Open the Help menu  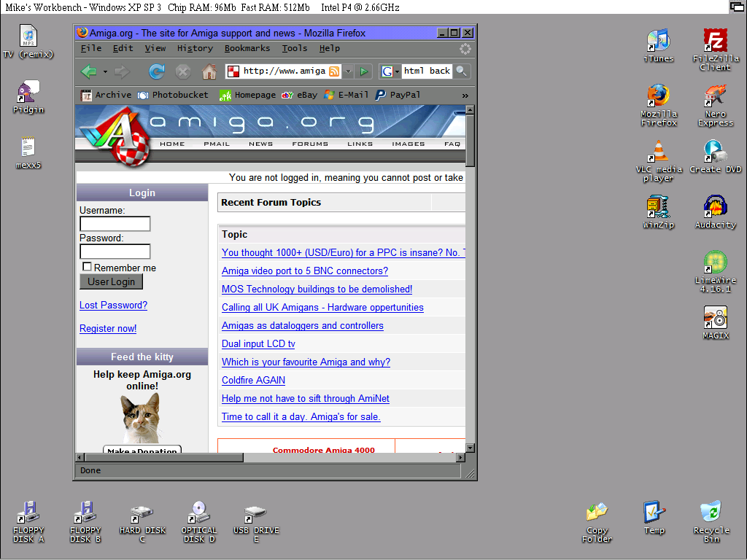coord(330,48)
